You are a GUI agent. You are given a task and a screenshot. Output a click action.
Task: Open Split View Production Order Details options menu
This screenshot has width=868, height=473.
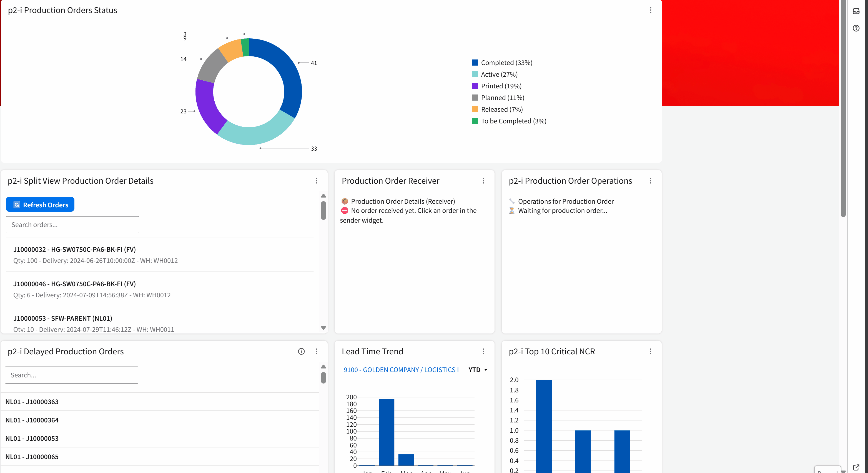click(316, 181)
